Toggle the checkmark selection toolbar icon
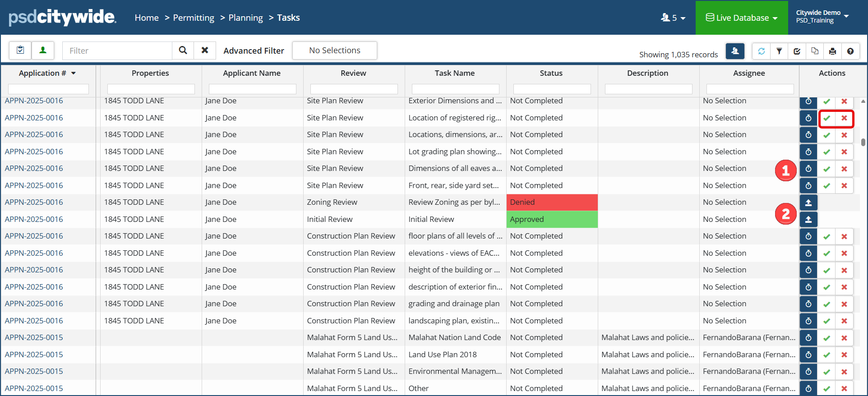Screen dimensions: 868x396 coord(797,51)
